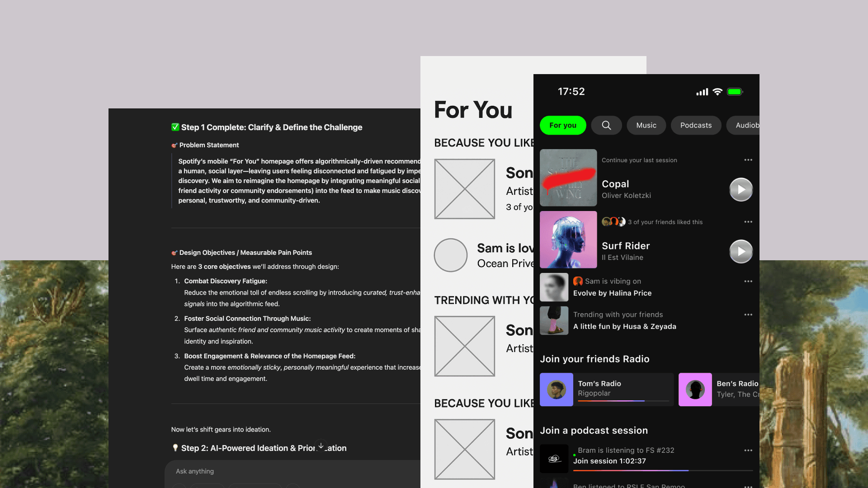Click 'Design Objectives / Measurable Pain Points' heading
Image resolution: width=868 pixels, height=488 pixels.
pos(245,253)
